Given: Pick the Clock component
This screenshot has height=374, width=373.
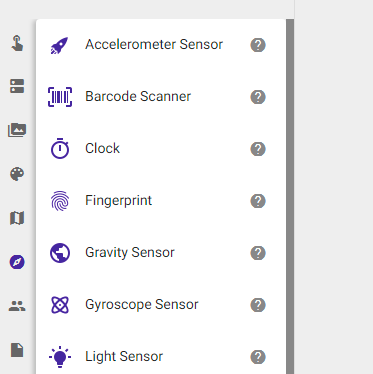Looking at the screenshot, I should tap(161, 149).
